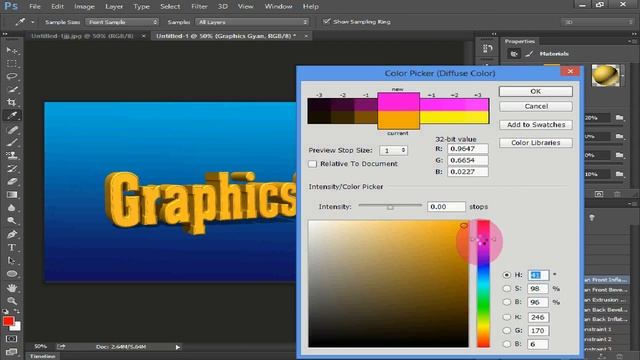The height and width of the screenshot is (360, 640).
Task: Click the new magenta color swatch
Action: [x=398, y=102]
